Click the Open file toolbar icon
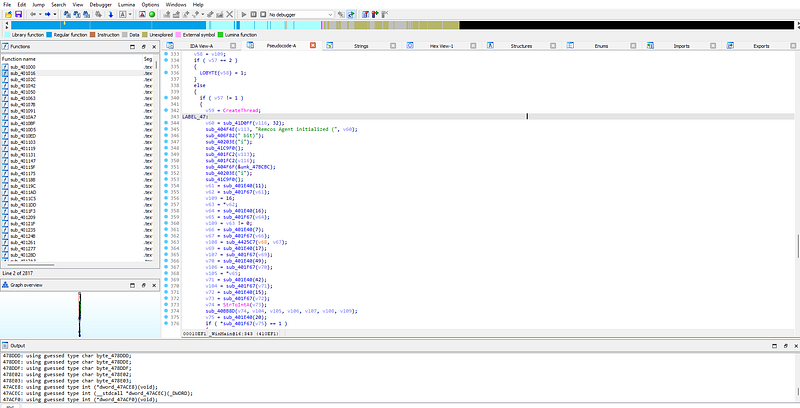Screen dimensions: 800x408 click(x=9, y=14)
